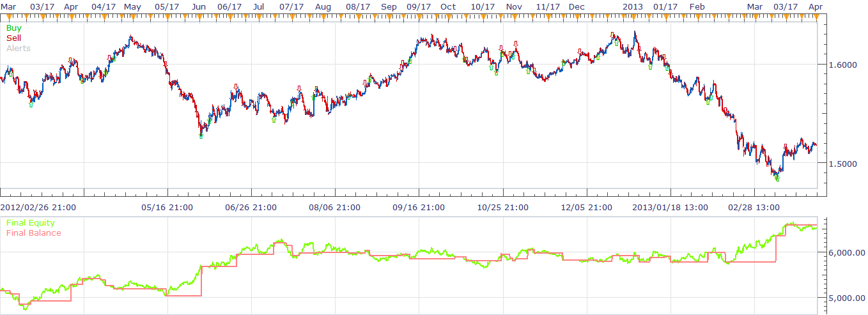Click the Buy legend label
Viewport: 868px width, 315px height.
pyautogui.click(x=13, y=28)
